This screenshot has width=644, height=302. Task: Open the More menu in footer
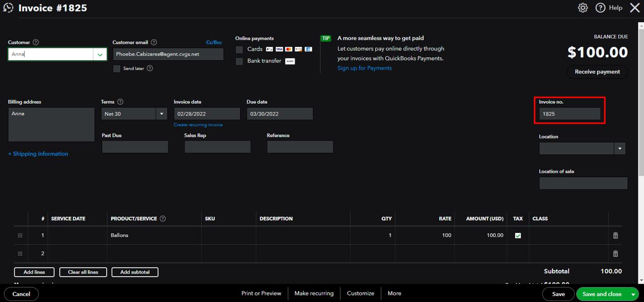394,293
